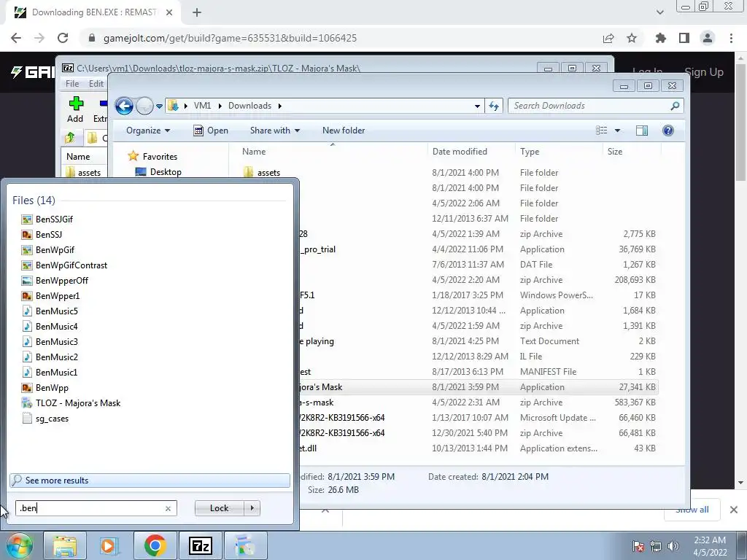Click the Lock button
747x560 pixels.
(219, 508)
